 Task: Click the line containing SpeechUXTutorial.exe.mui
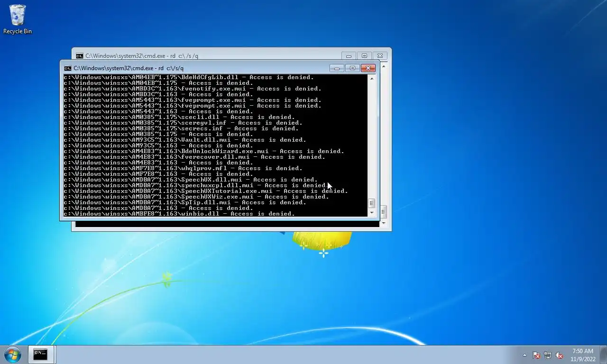(x=206, y=191)
